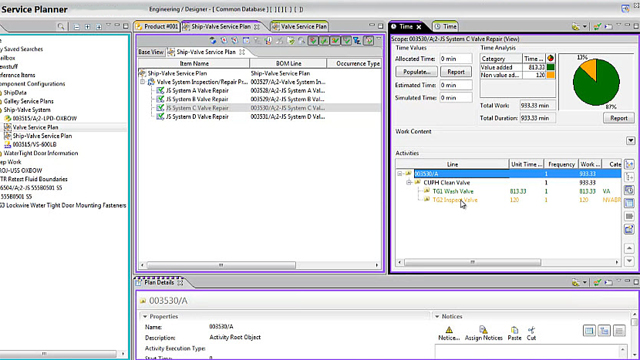Click Report button below the pie chart
This screenshot has width=640, height=360.
[618, 118]
